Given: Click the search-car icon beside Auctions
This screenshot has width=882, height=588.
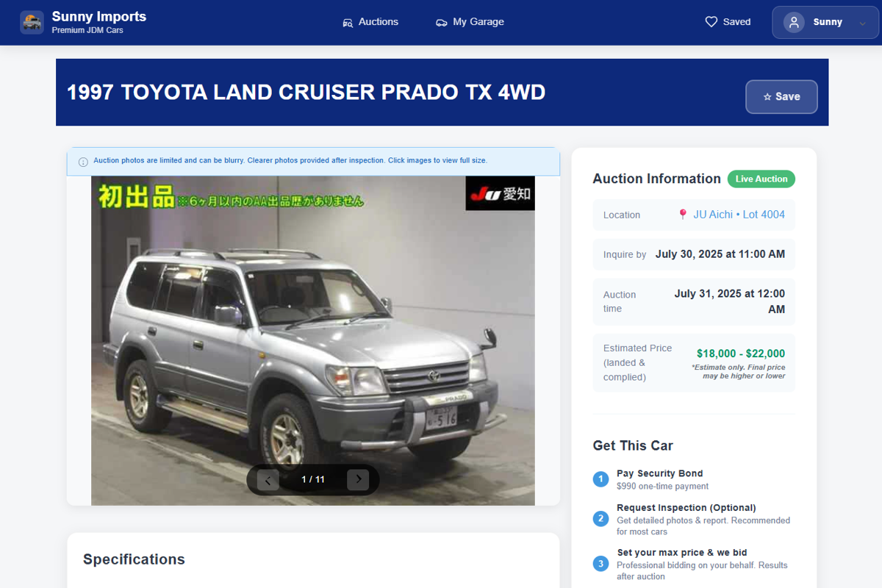Looking at the screenshot, I should tap(348, 23).
